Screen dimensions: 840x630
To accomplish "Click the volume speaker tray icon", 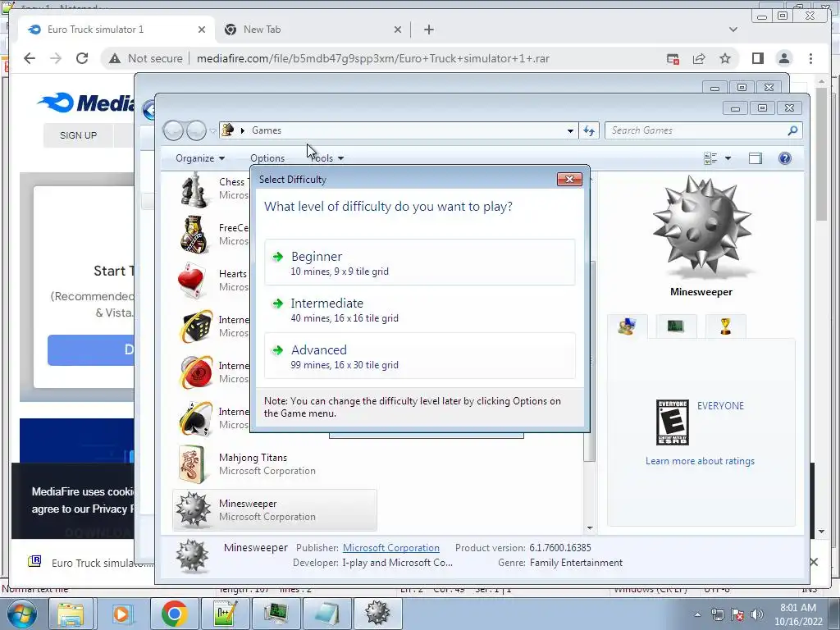I will 756,614.
